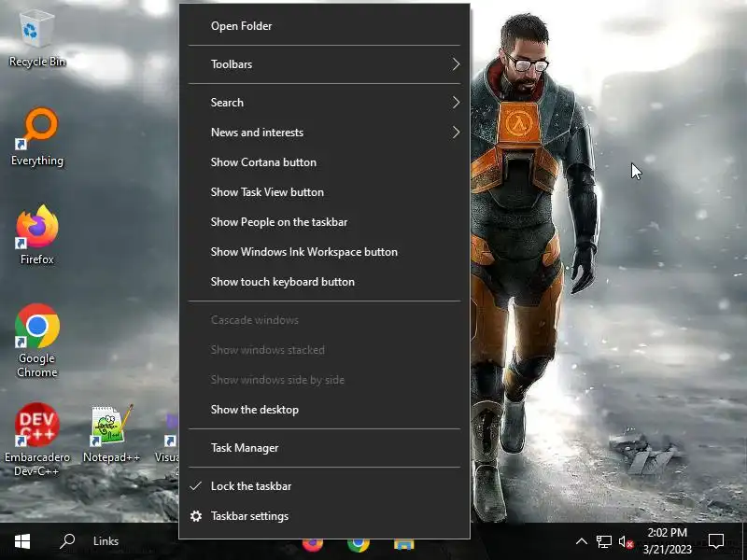Click the taskbar search magnifier icon

[x=67, y=541]
